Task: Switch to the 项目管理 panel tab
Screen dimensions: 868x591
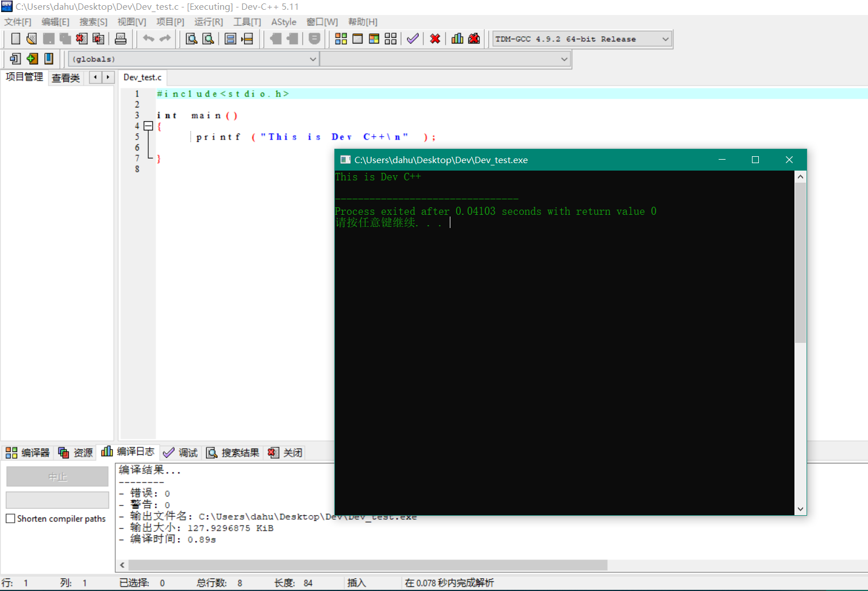Action: click(24, 77)
